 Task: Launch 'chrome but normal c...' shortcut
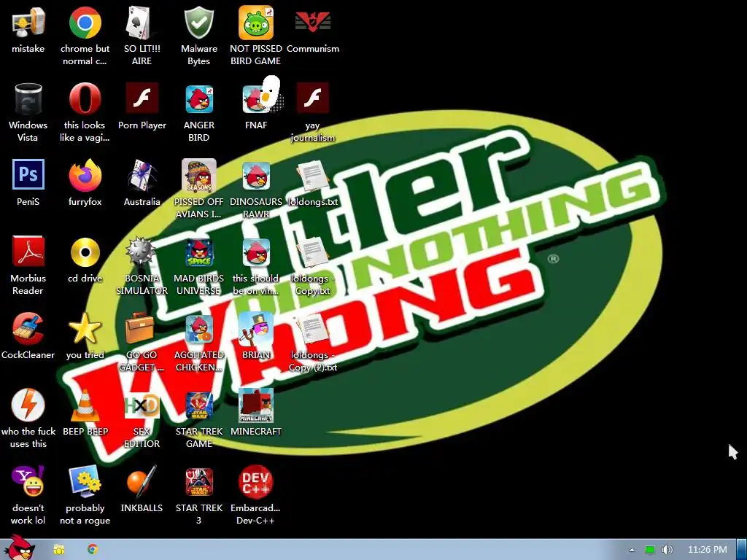(85, 23)
